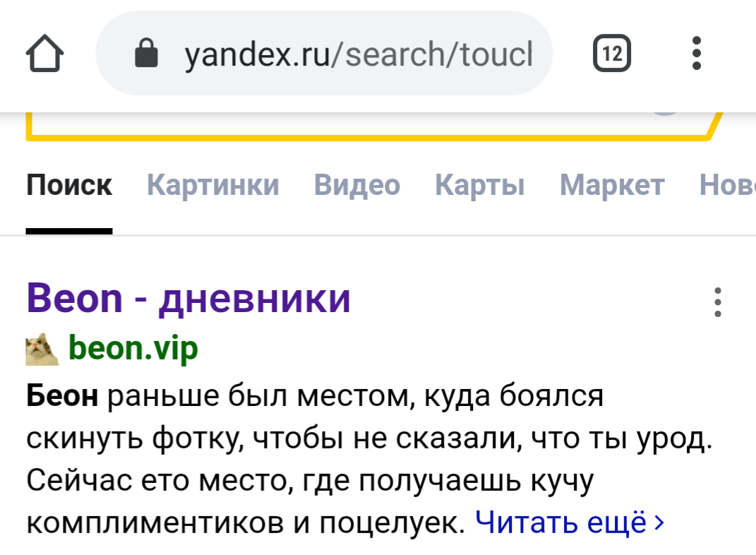Screen dimensions: 756x555
Task: Open the Маркет tab
Action: coord(612,185)
